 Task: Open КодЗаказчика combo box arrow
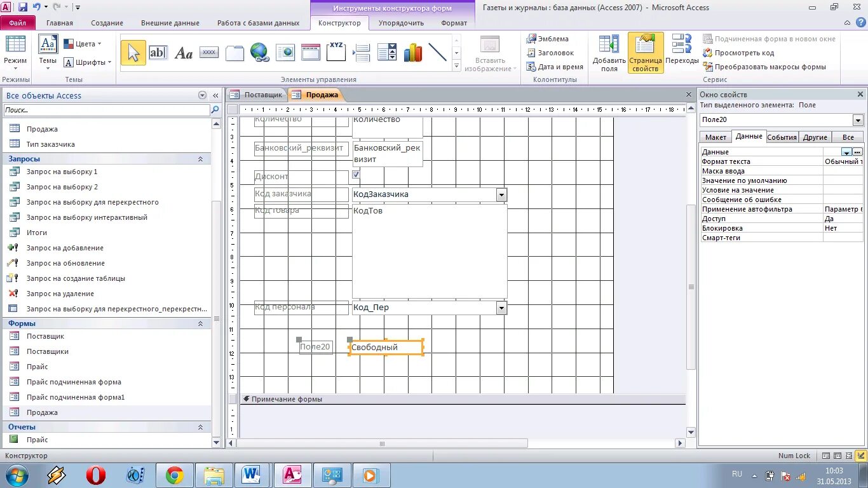tap(501, 194)
